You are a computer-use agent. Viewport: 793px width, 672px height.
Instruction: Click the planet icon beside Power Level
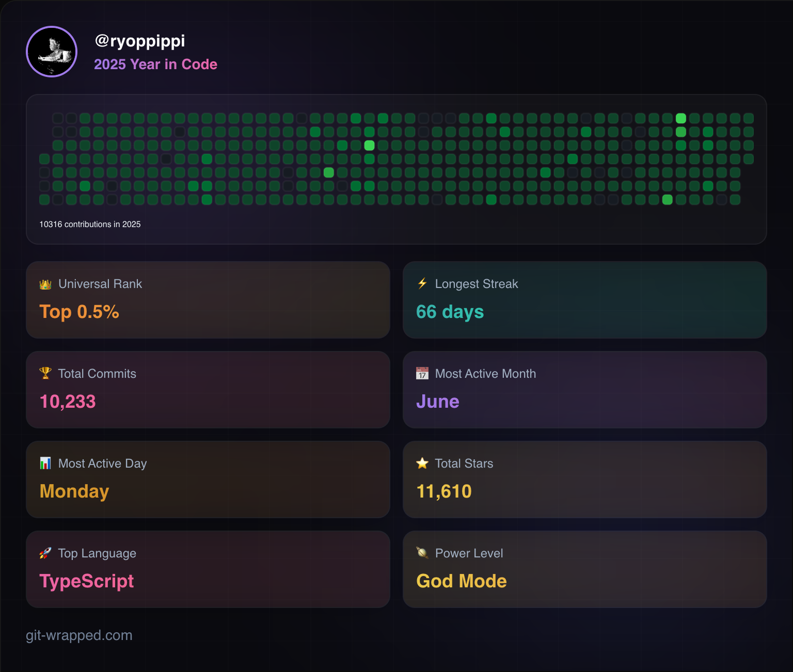(422, 553)
